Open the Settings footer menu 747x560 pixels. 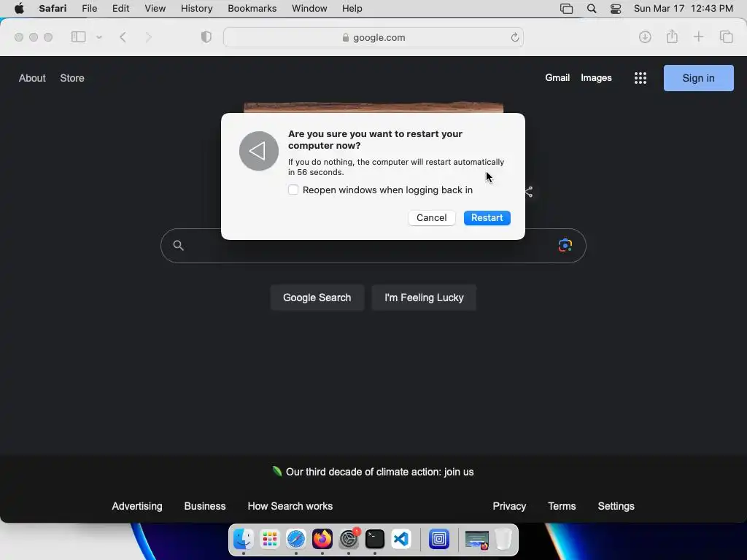click(x=616, y=506)
